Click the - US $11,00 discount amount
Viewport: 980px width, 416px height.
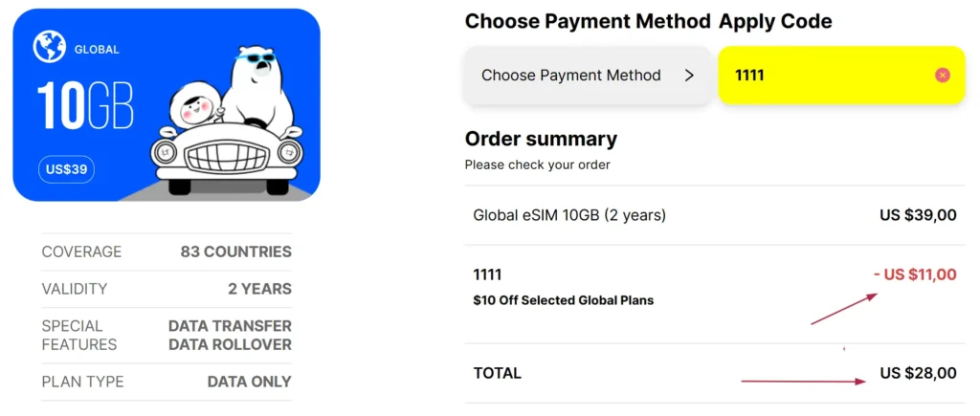coord(915,274)
